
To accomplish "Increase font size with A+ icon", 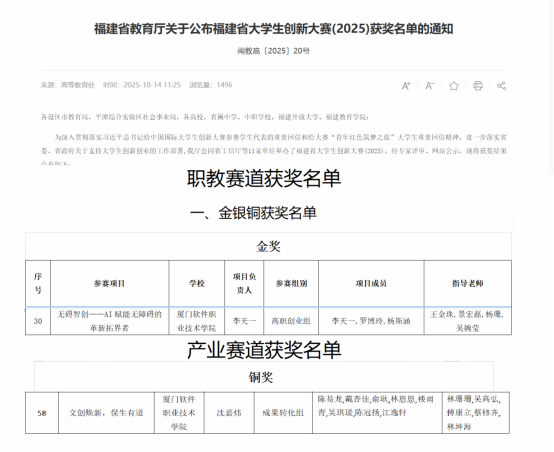I will (406, 86).
